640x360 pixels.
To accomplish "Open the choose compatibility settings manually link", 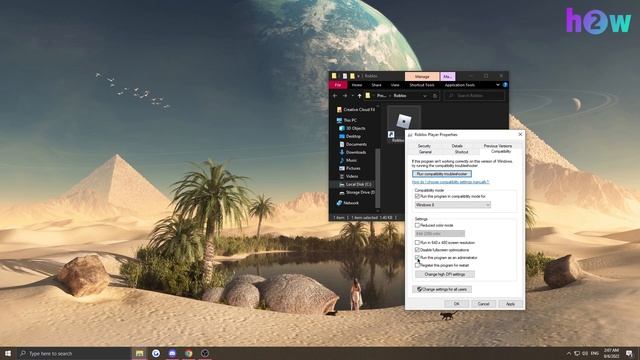I will [451, 182].
